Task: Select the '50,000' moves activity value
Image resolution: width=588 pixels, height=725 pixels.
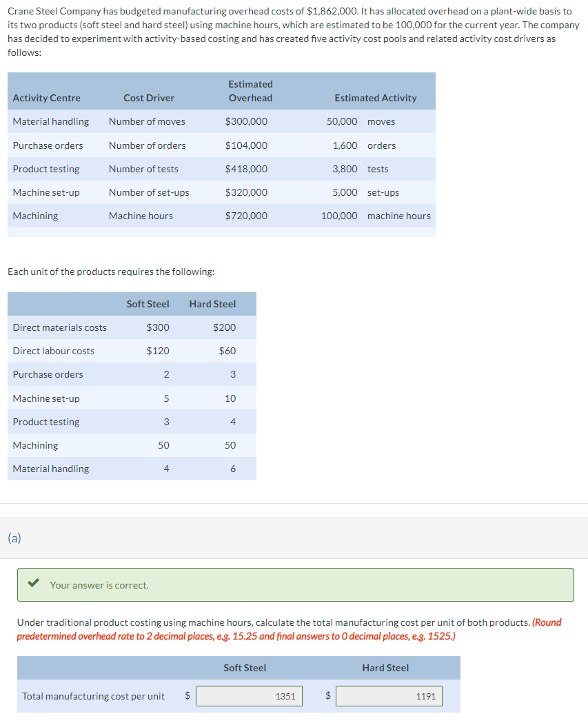Action: (342, 121)
